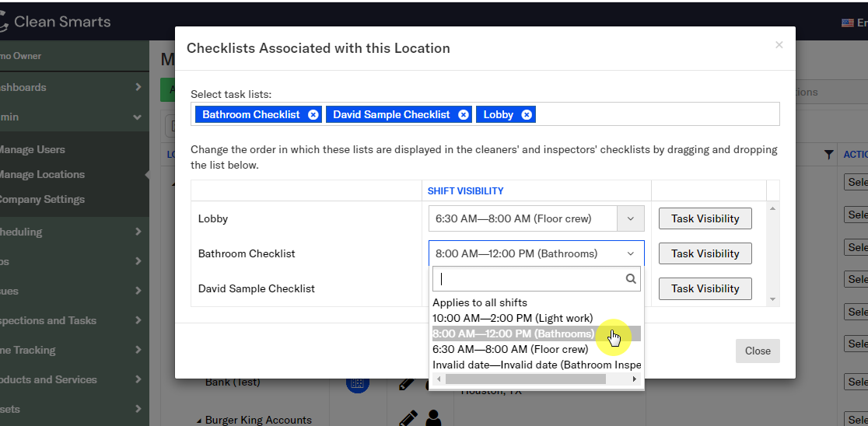The height and width of the screenshot is (426, 868).
Task: Remove the Bathroom Checklist tag
Action: click(313, 114)
